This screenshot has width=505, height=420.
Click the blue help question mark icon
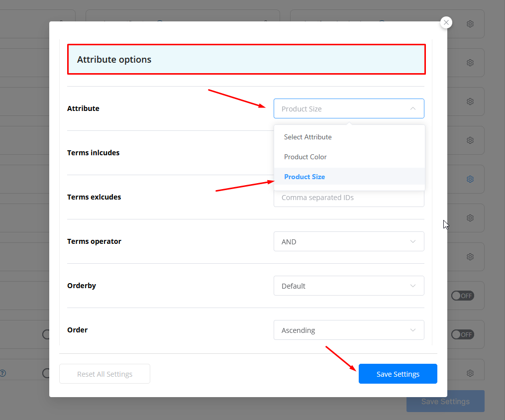pyautogui.click(x=2, y=373)
